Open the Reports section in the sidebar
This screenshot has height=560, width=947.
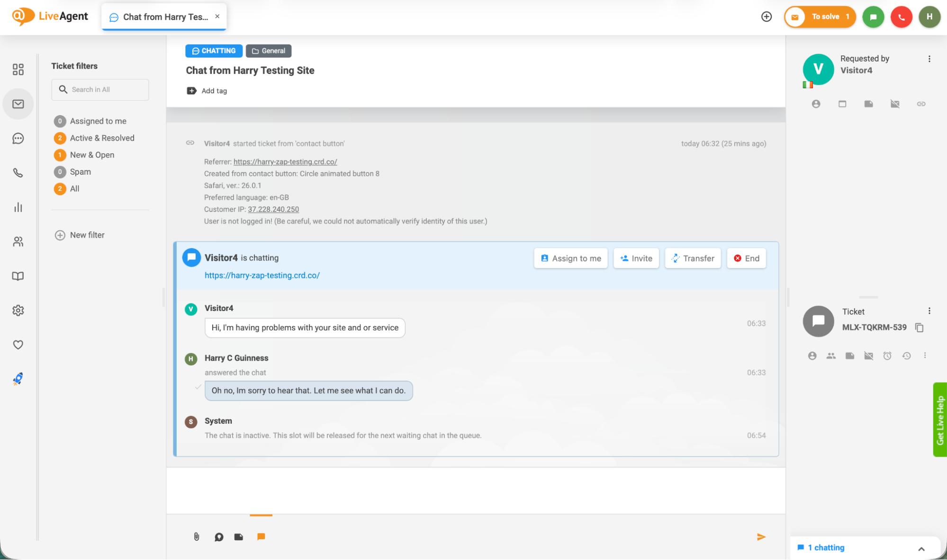pyautogui.click(x=18, y=207)
